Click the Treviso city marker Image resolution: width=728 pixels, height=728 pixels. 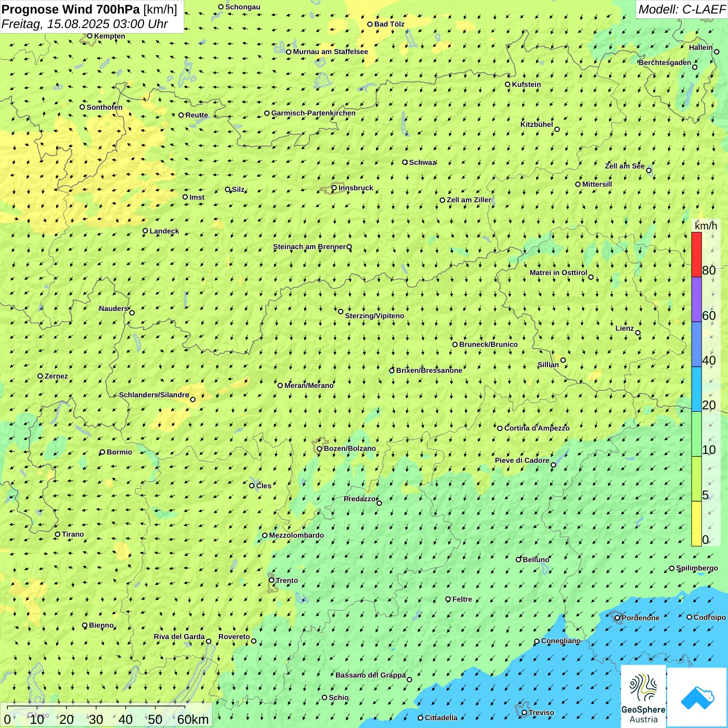pos(524,712)
